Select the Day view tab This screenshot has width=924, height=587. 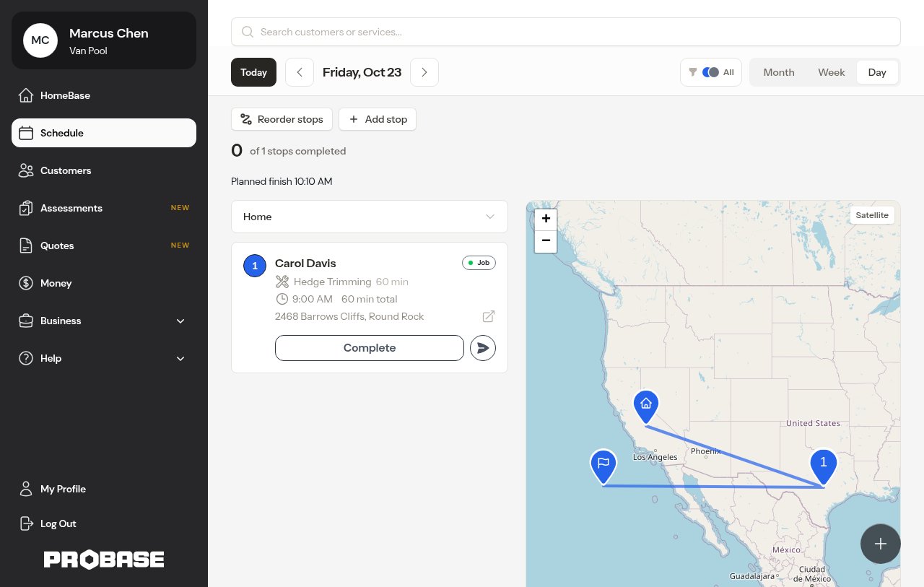click(x=877, y=72)
